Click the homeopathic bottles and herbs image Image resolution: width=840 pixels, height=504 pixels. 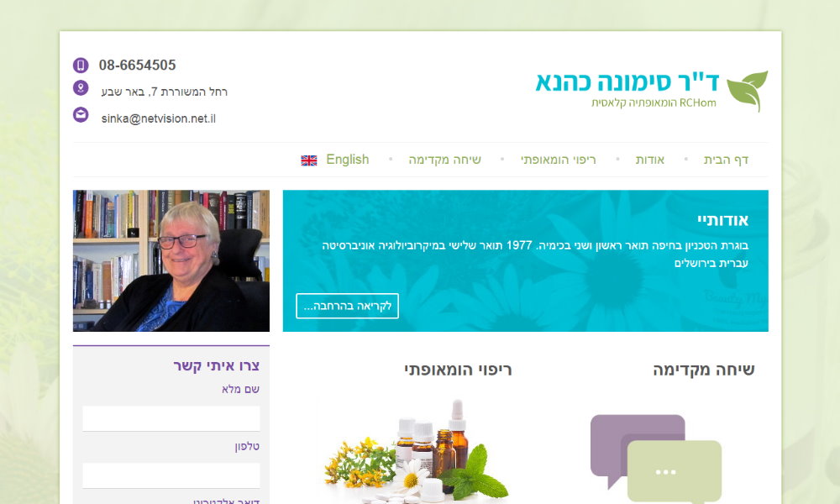pos(417,451)
